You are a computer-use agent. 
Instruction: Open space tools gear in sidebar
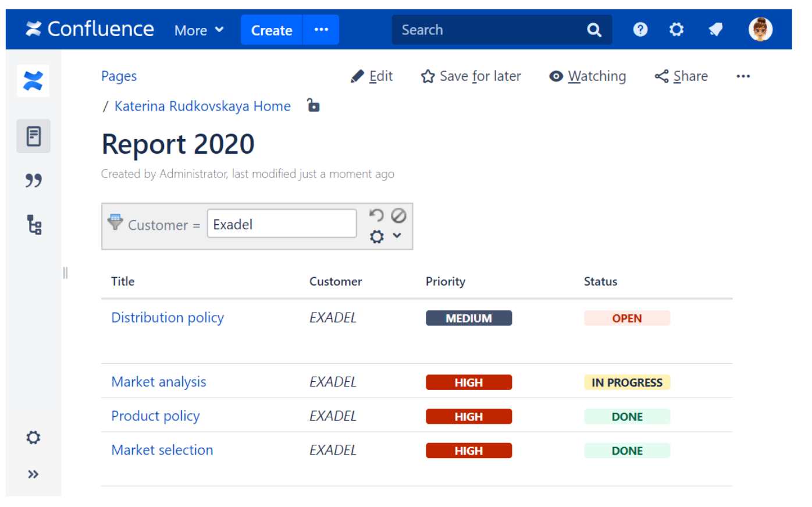(33, 437)
